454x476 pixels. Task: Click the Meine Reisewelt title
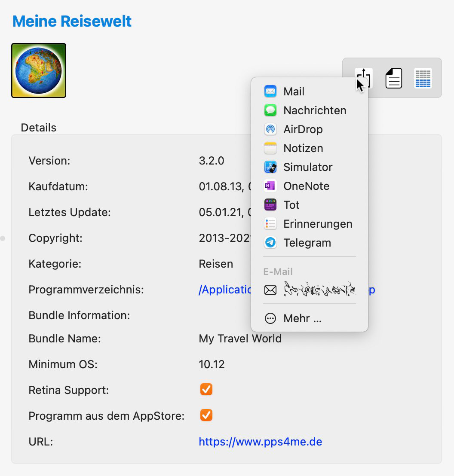coord(72,21)
